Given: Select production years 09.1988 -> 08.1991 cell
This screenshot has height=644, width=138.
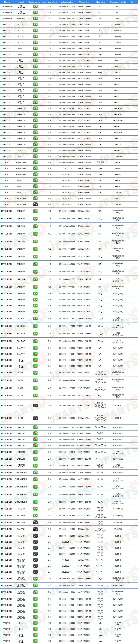Looking at the screenshot, I should (x=67, y=138).
